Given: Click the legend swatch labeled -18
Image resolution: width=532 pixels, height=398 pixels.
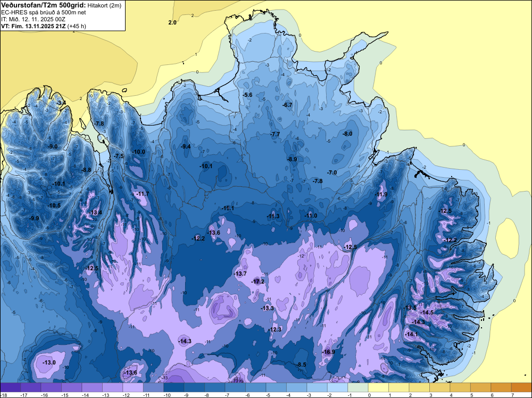Looking at the screenshot, I should tap(10, 387).
